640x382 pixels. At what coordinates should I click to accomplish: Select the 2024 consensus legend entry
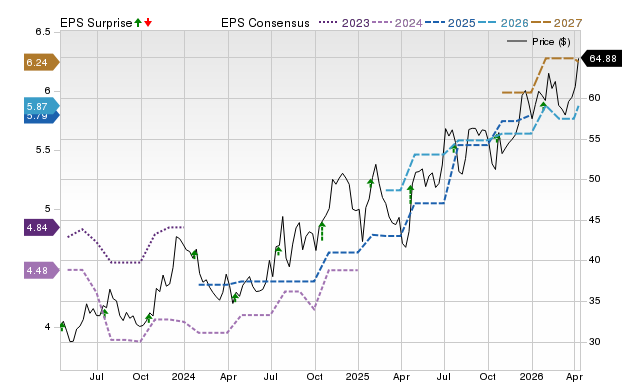coord(397,23)
